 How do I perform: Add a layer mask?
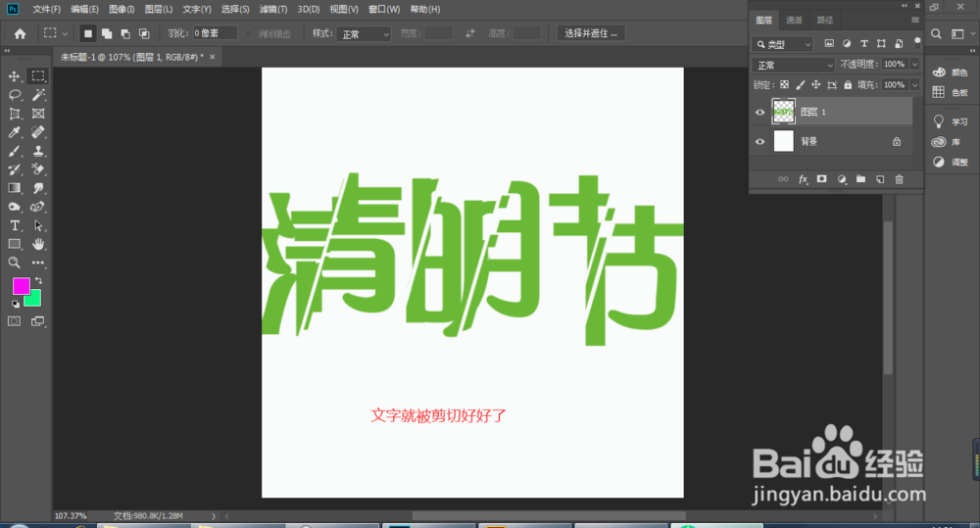(822, 179)
